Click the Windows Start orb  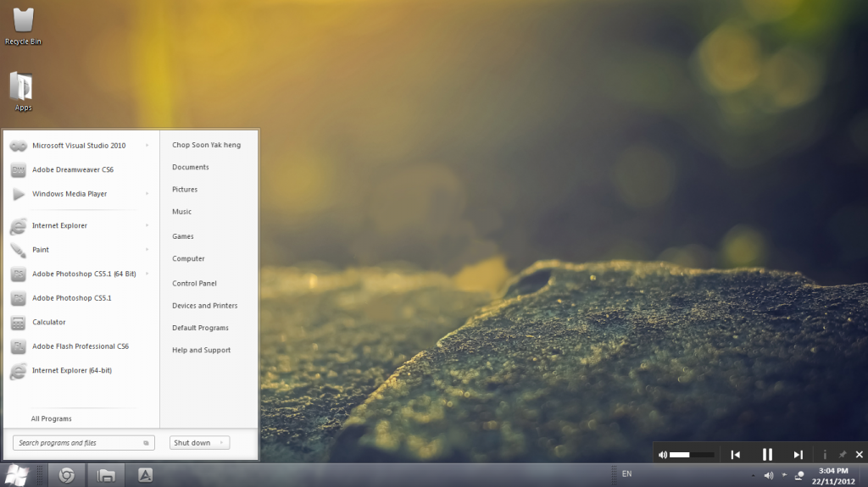pyautogui.click(x=16, y=474)
